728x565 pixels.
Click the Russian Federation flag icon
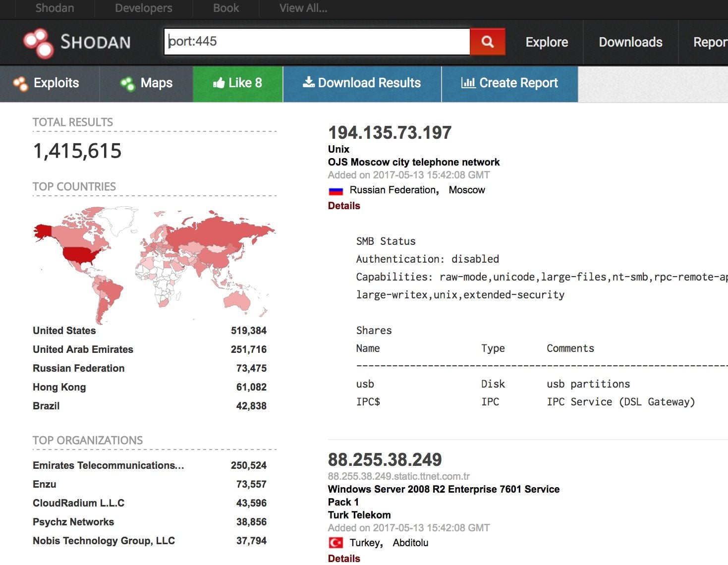pyautogui.click(x=336, y=191)
